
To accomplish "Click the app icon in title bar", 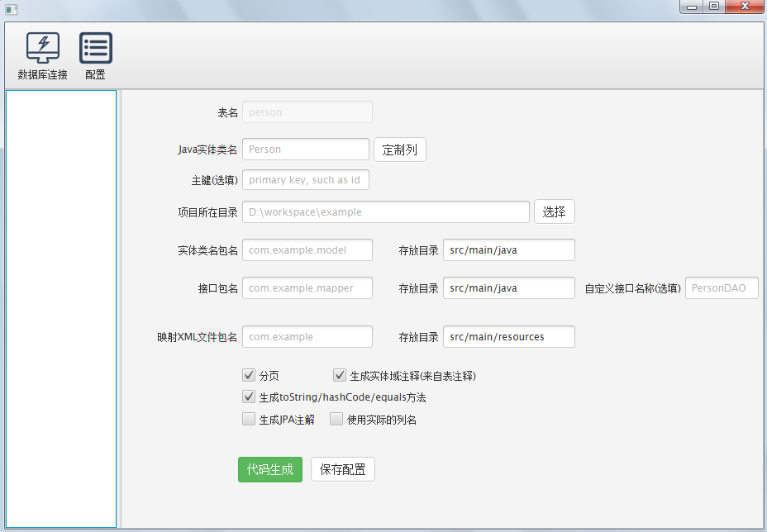I will [12, 9].
